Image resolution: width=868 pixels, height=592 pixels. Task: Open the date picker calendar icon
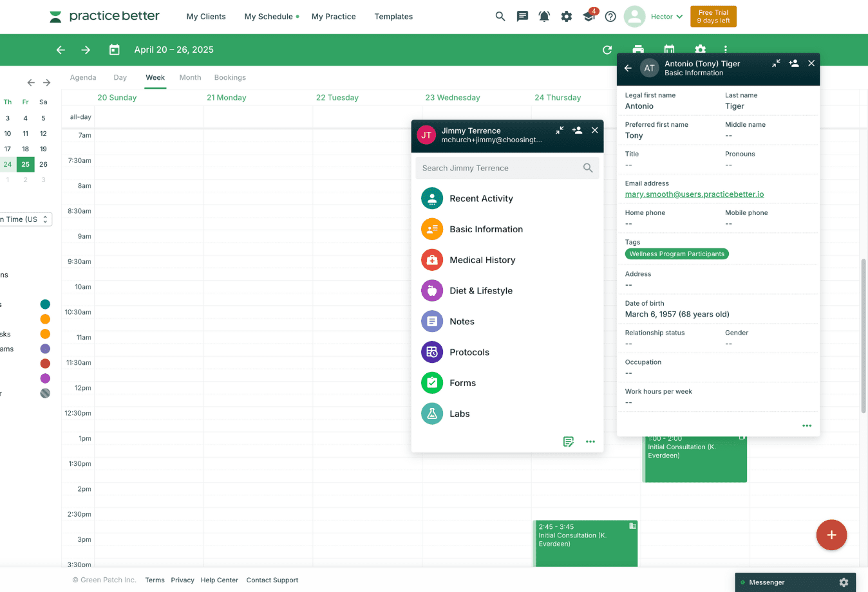click(x=115, y=50)
